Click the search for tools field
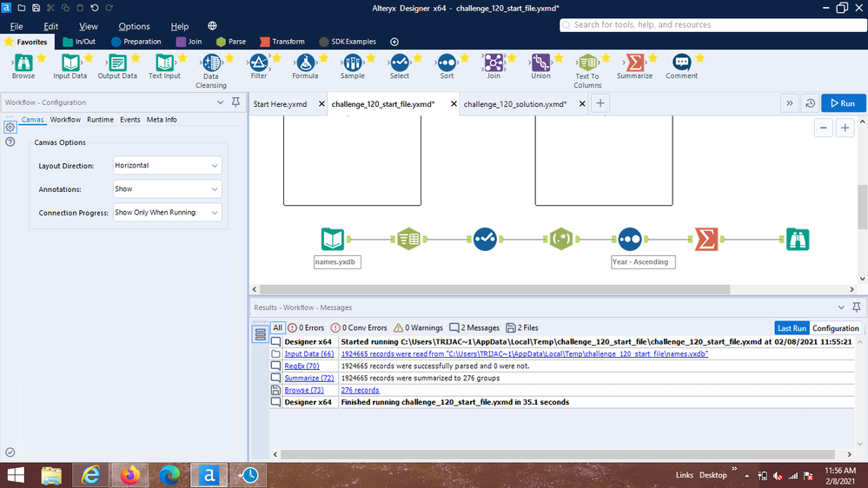This screenshot has height=488, width=868. coord(713,25)
